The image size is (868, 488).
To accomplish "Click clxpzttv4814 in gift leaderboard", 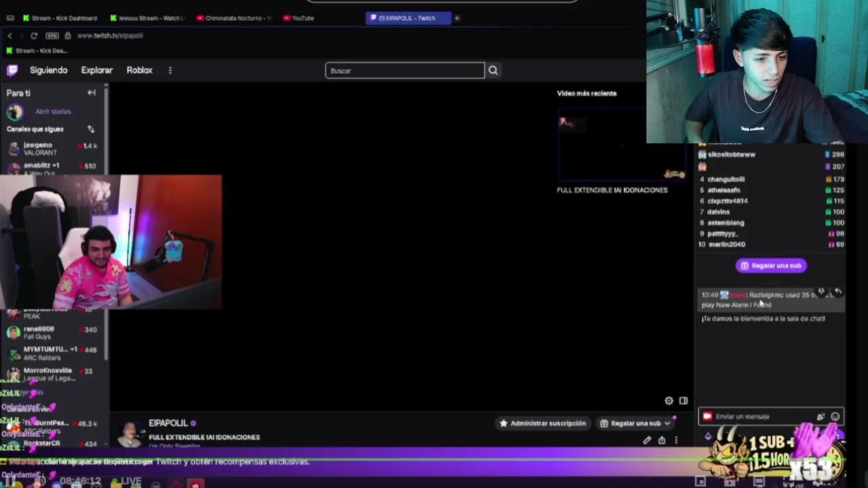I will pos(728,201).
